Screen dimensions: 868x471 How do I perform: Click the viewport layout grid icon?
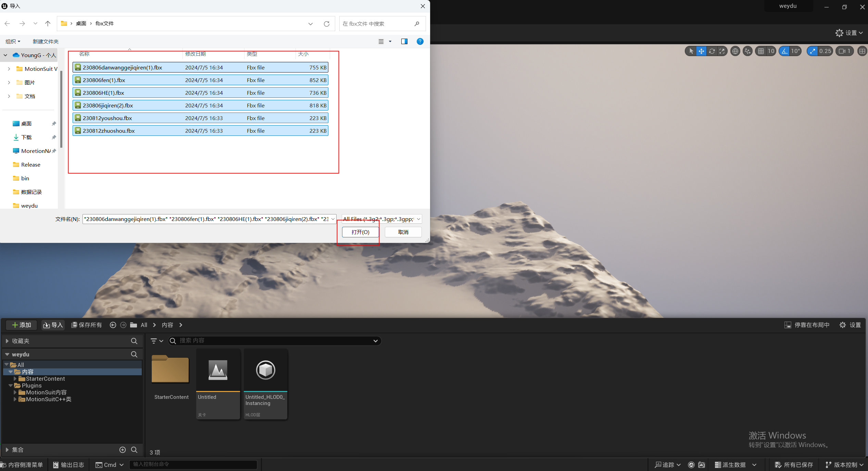(862, 51)
